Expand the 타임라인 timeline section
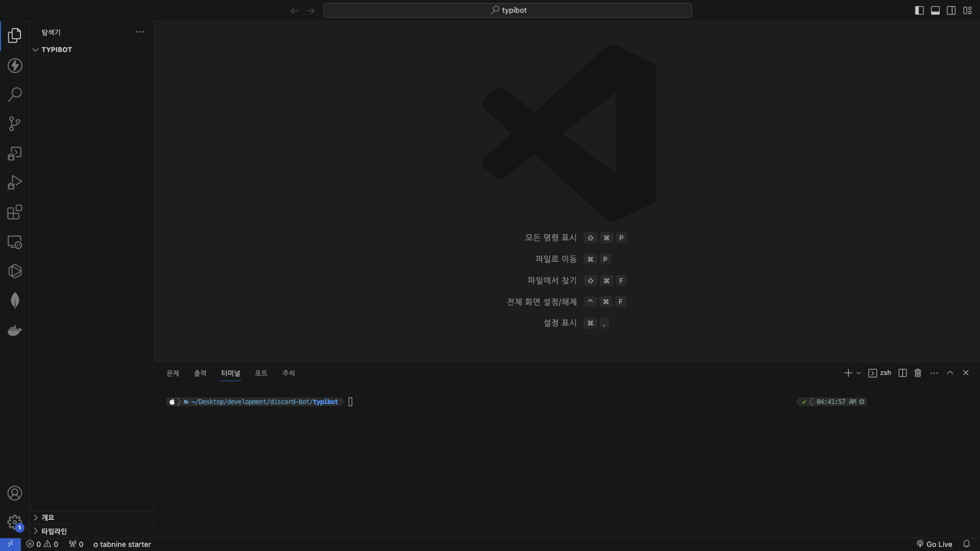The image size is (980, 551). pos(92,531)
